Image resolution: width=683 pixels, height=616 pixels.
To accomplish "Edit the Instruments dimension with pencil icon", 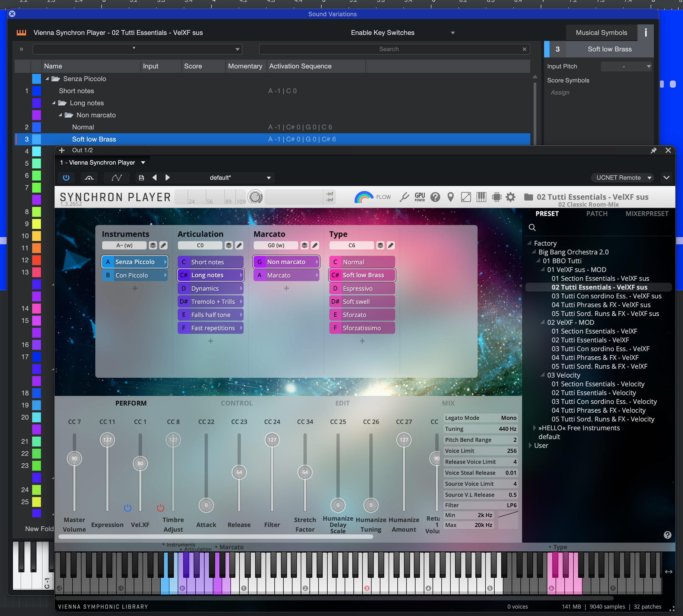I will pyautogui.click(x=163, y=245).
